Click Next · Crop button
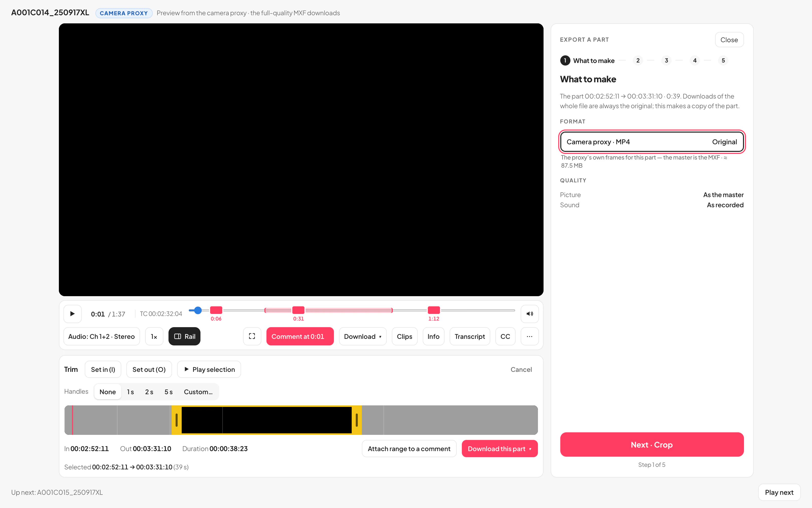This screenshot has width=812, height=508. pyautogui.click(x=652, y=444)
